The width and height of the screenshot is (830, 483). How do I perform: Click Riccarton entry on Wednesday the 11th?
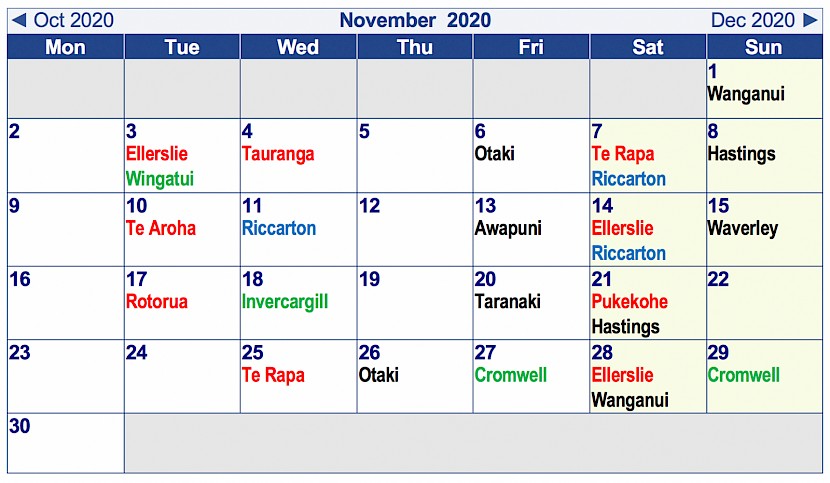[x=279, y=228]
